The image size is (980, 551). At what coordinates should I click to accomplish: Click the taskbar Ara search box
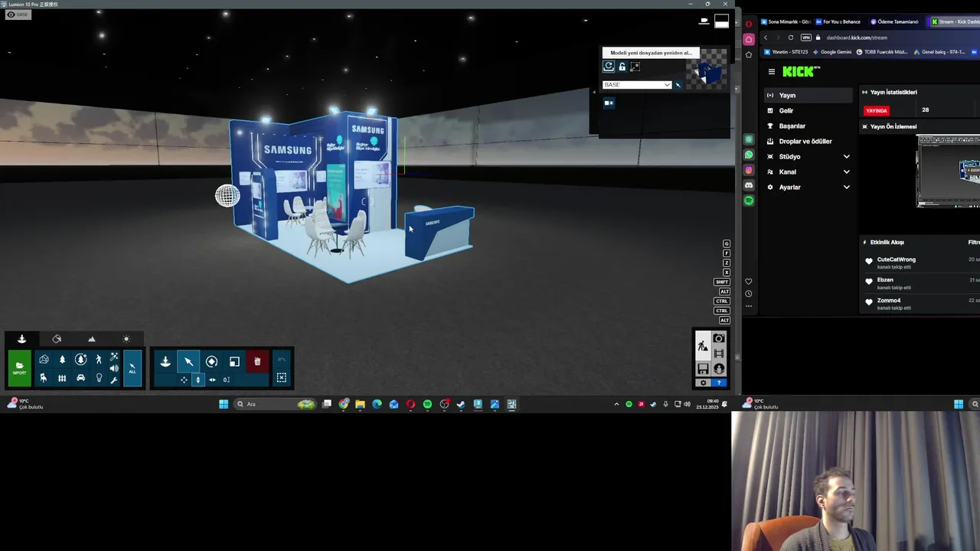[274, 404]
